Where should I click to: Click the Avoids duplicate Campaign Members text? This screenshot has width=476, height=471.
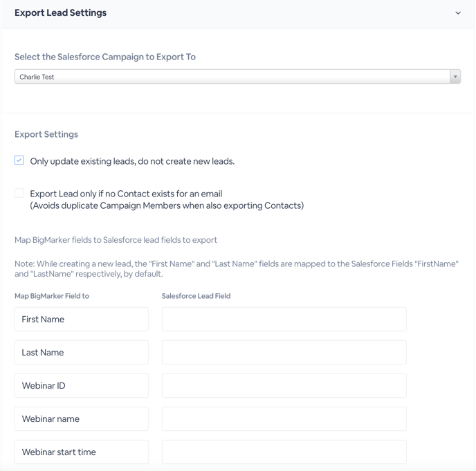click(x=167, y=205)
